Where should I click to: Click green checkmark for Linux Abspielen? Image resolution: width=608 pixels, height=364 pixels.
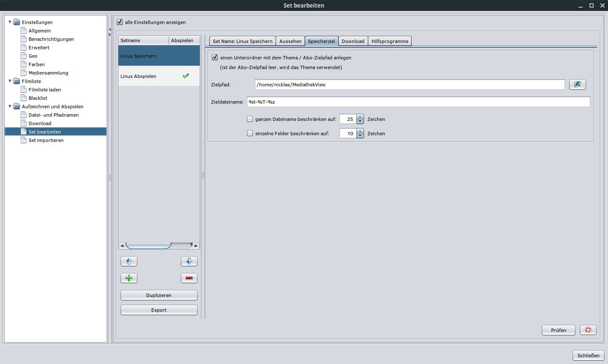185,76
